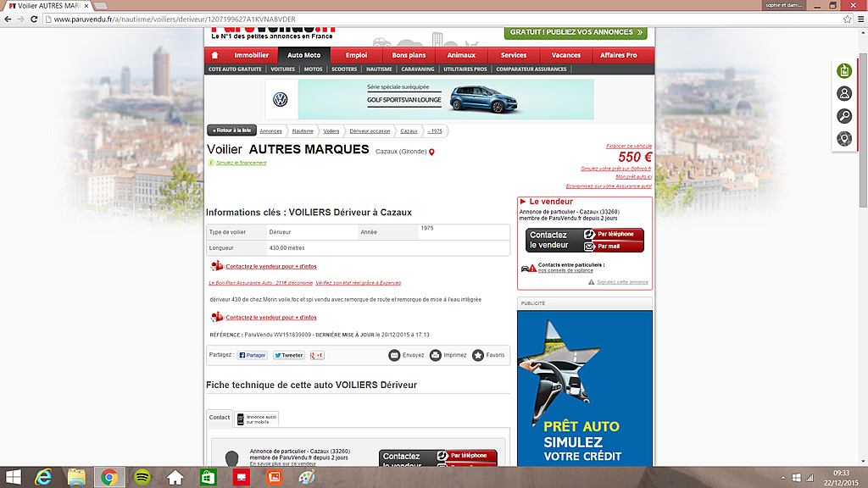
Task: Open Affaires Pro tab
Action: (618, 55)
